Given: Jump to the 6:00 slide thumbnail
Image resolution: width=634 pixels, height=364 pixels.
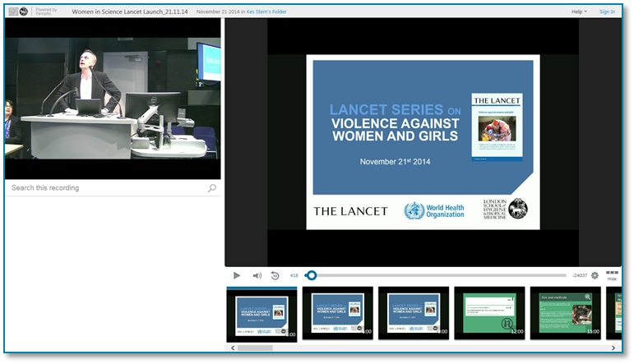Looking at the screenshot, I should (x=338, y=313).
